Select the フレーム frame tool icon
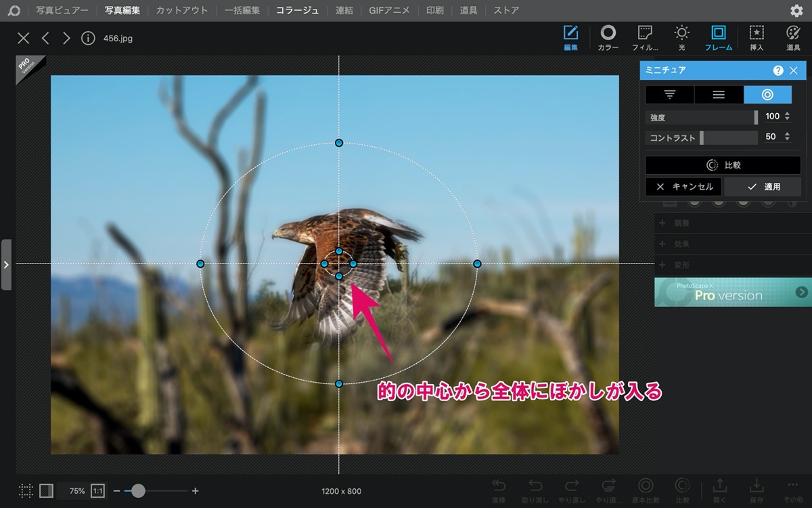 pyautogui.click(x=719, y=38)
